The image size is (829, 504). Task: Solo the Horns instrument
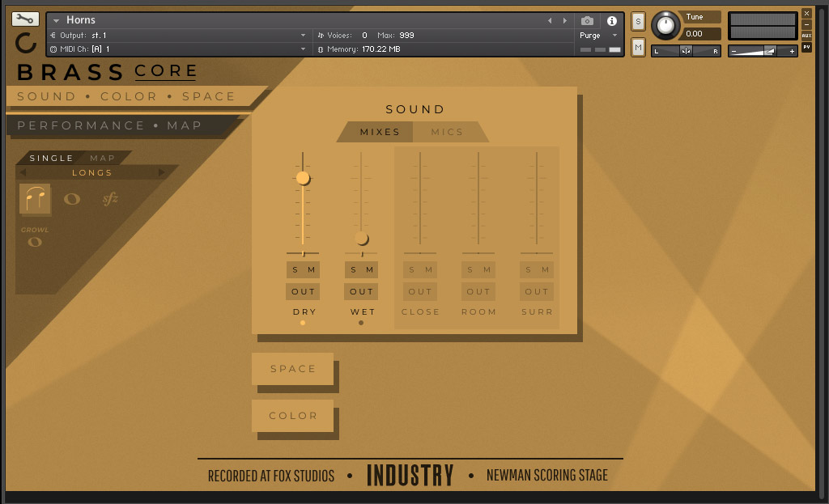point(637,21)
